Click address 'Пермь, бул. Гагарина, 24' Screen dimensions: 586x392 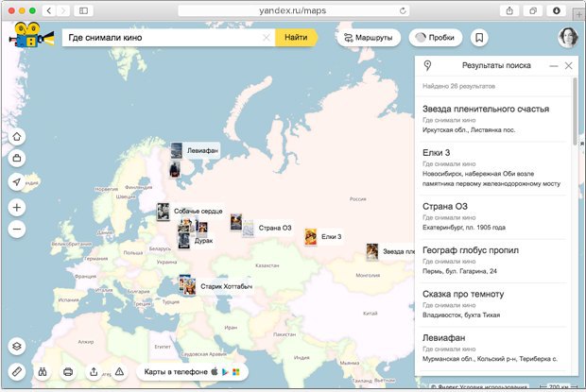459,271
